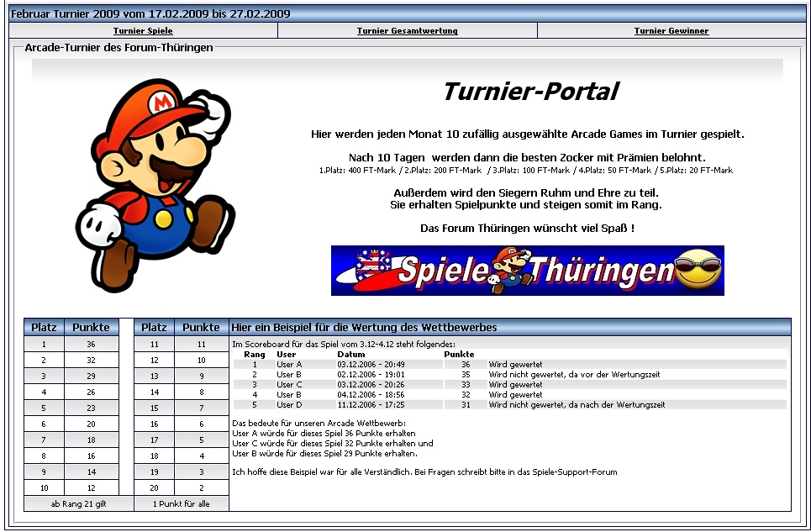This screenshot has height=532, width=811.
Task: Click the second Punkte column header
Action: click(201, 327)
